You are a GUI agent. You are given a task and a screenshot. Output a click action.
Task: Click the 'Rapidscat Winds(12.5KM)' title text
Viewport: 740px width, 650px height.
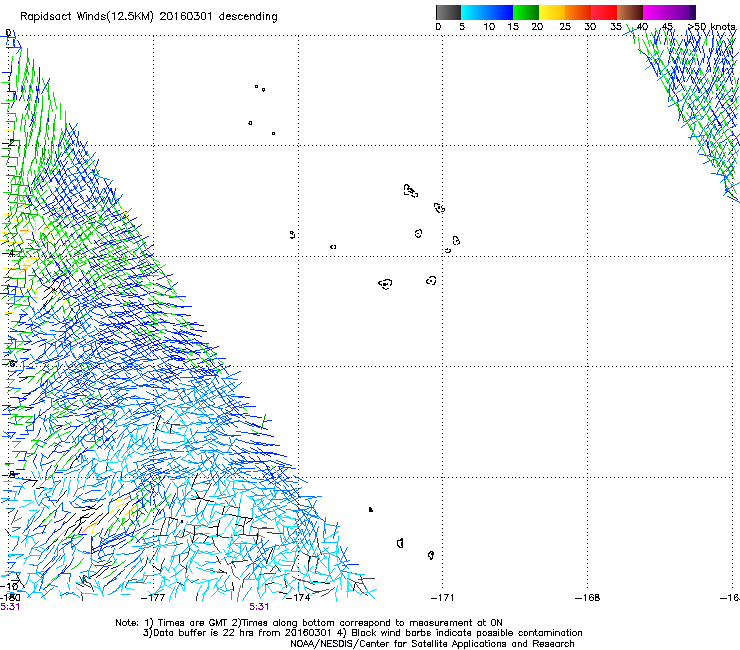click(87, 17)
